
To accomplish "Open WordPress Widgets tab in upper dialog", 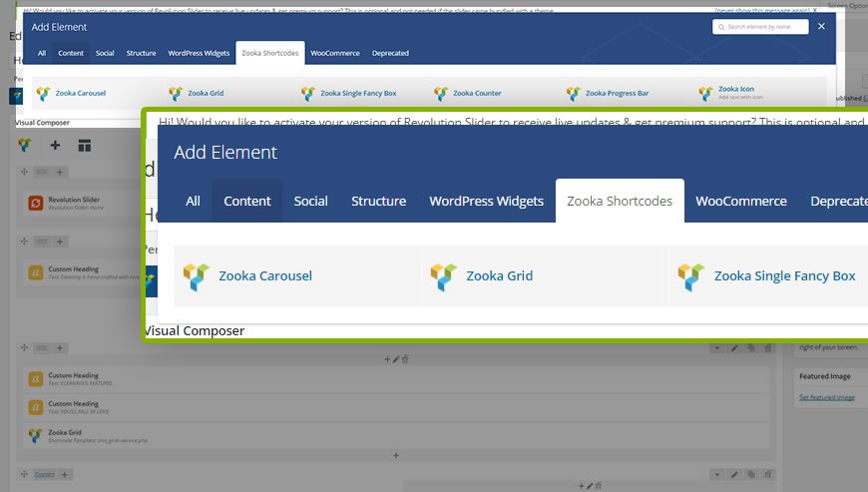I will (x=199, y=53).
